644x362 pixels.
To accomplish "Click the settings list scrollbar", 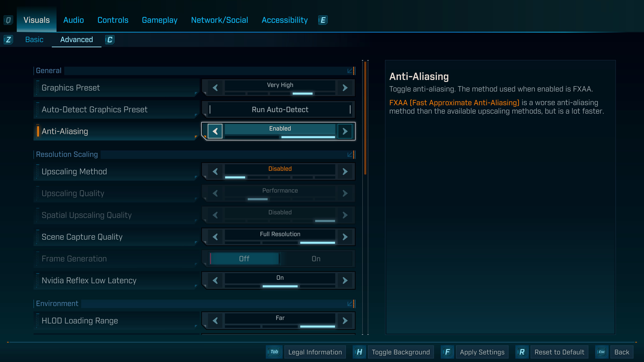I will [365, 118].
